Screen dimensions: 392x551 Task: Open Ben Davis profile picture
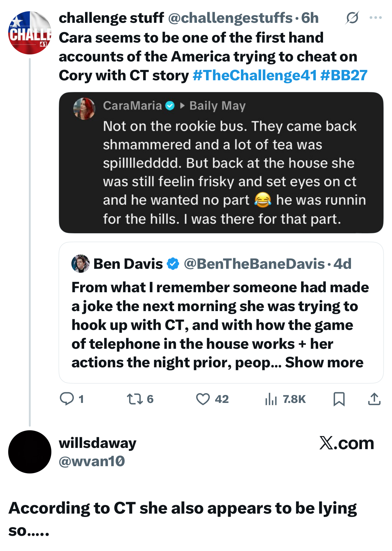point(80,264)
